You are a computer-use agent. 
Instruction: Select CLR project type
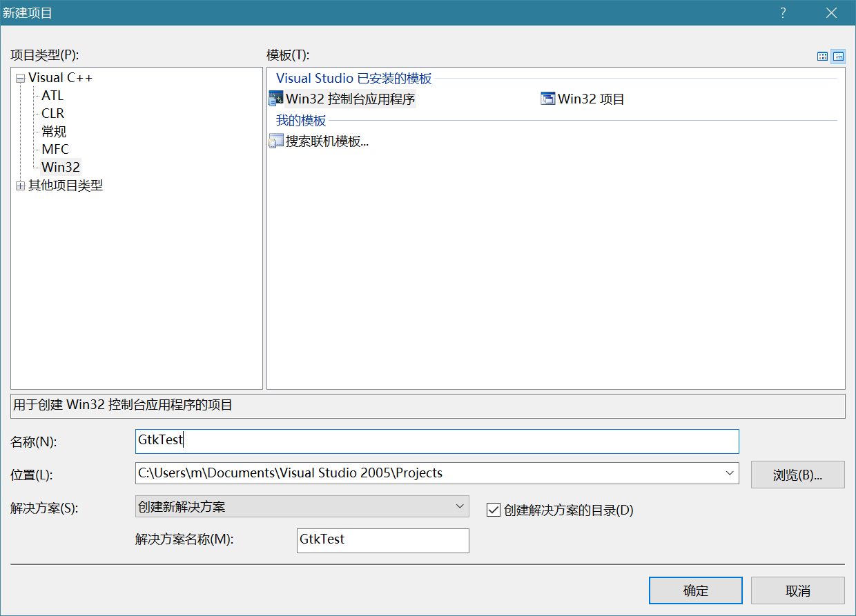53,114
